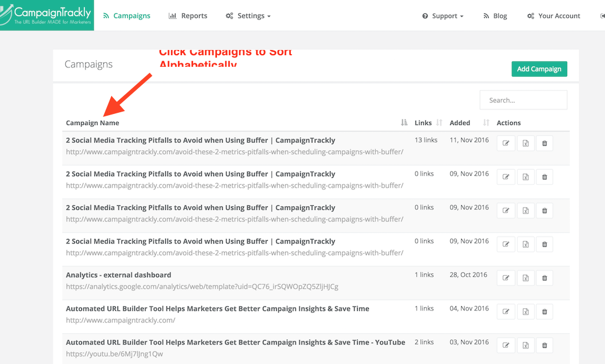
Task: Click the sort icon beside Campaign Name
Action: [x=404, y=122]
